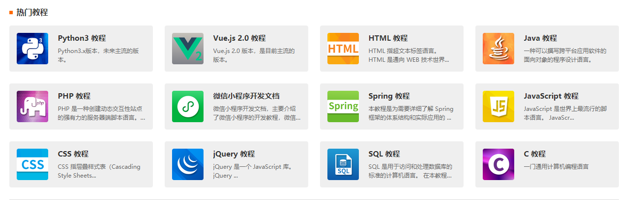The image size is (644, 210).
Task: Open the Python3 教程 title link
Action: (82, 38)
